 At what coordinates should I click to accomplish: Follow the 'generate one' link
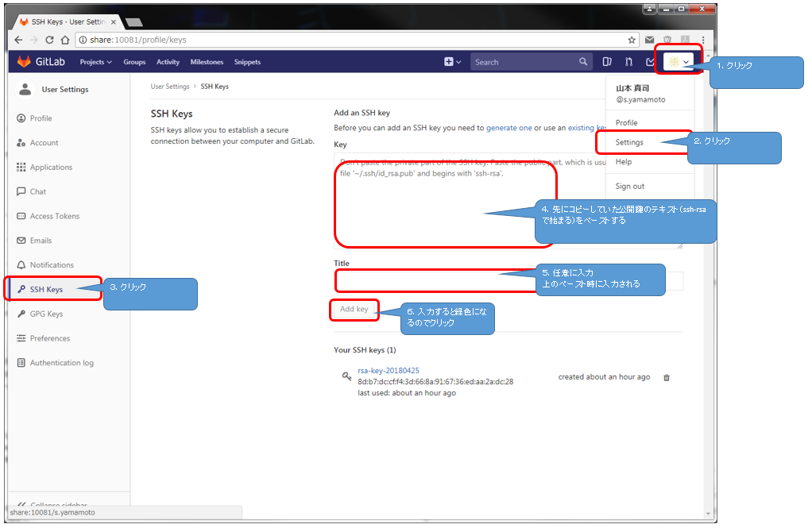tap(508, 128)
